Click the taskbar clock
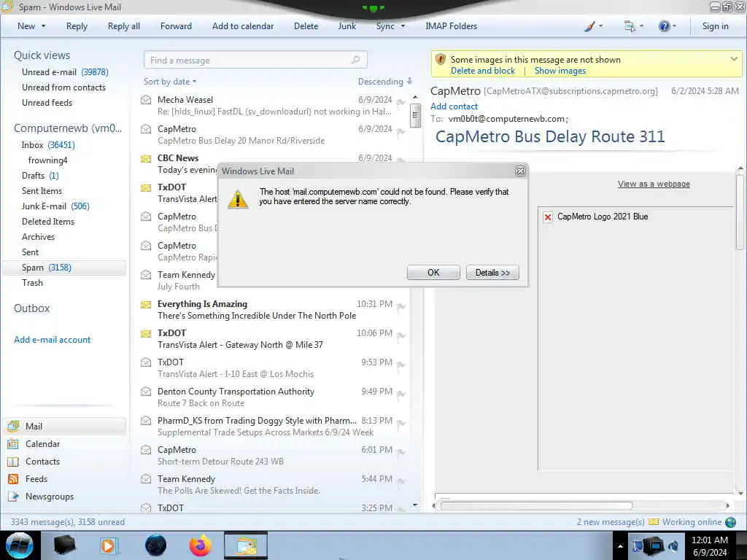The height and width of the screenshot is (560, 747). click(709, 546)
